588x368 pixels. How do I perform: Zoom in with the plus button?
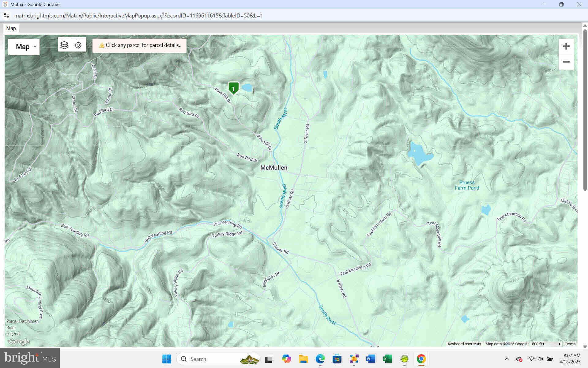click(566, 46)
